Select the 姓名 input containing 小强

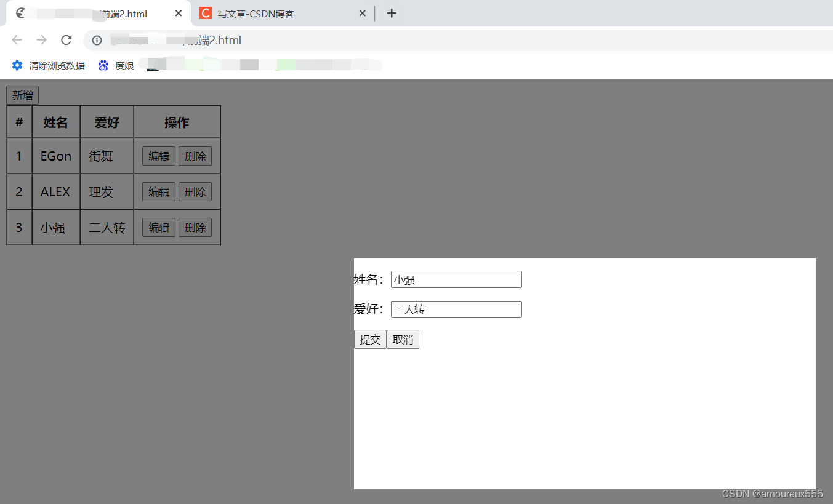click(x=456, y=279)
